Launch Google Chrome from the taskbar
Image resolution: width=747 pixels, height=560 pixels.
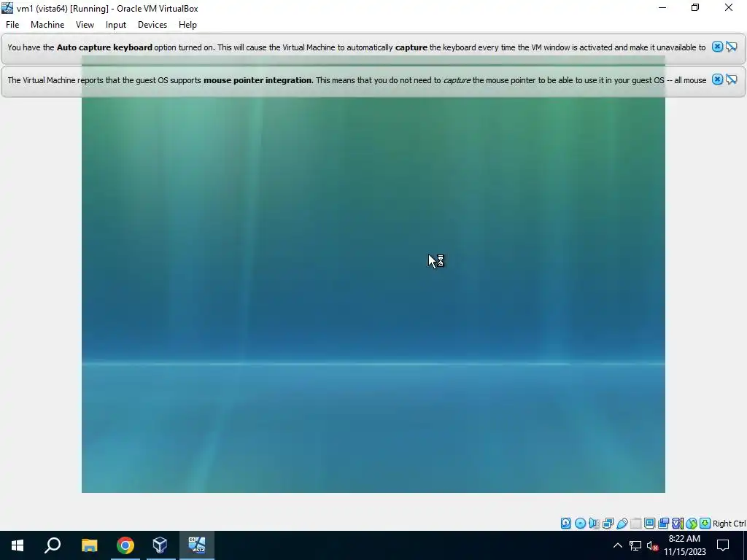125,545
